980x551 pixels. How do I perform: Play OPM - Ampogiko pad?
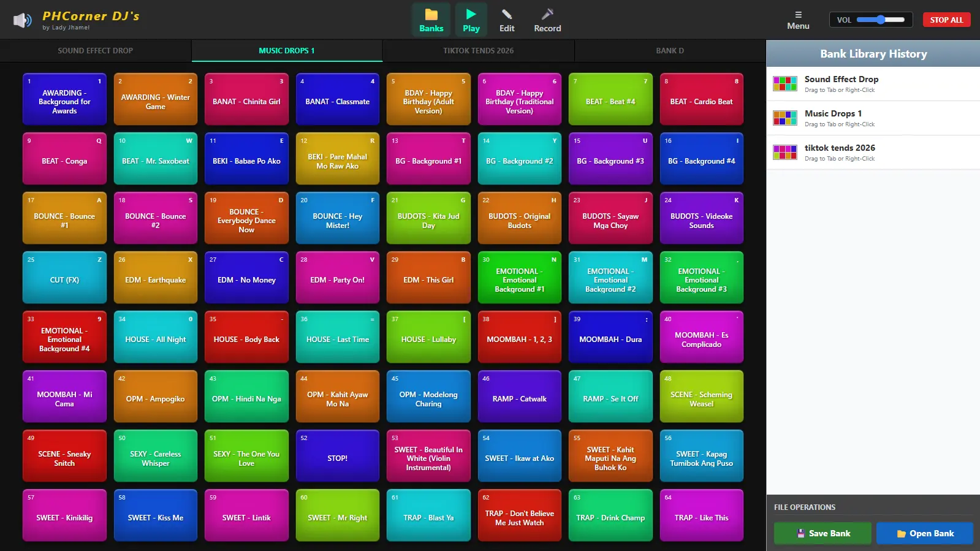click(156, 396)
